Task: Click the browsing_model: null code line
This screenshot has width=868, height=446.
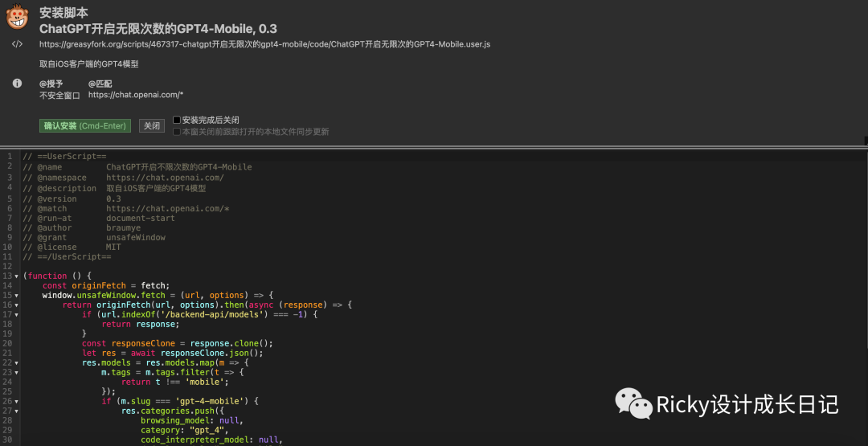Action: 191,420
